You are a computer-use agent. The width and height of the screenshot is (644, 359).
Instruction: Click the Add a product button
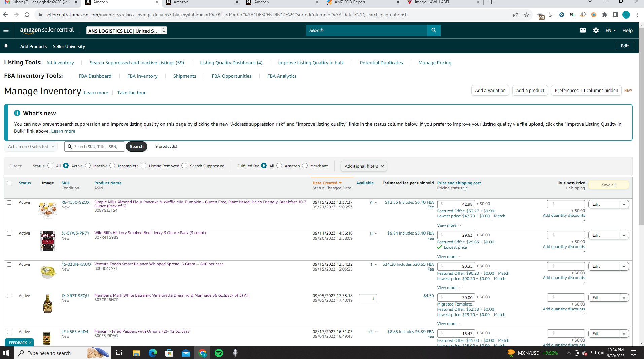[530, 90]
